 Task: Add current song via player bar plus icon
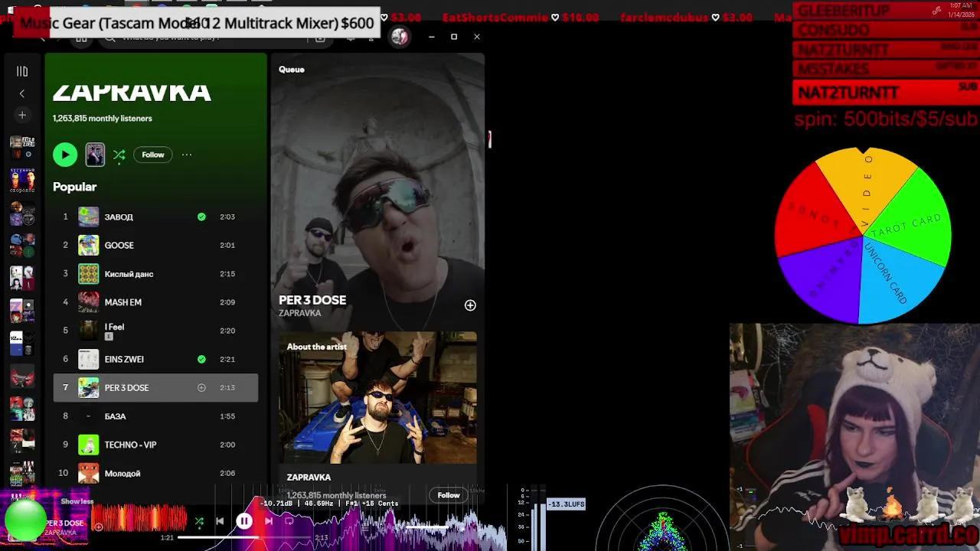click(x=98, y=527)
